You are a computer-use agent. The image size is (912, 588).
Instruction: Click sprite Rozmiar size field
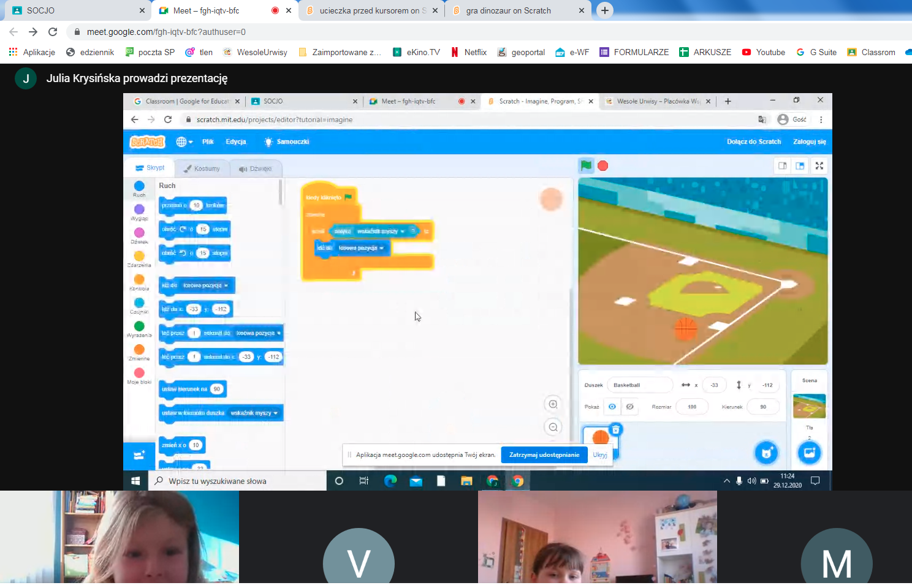(692, 407)
